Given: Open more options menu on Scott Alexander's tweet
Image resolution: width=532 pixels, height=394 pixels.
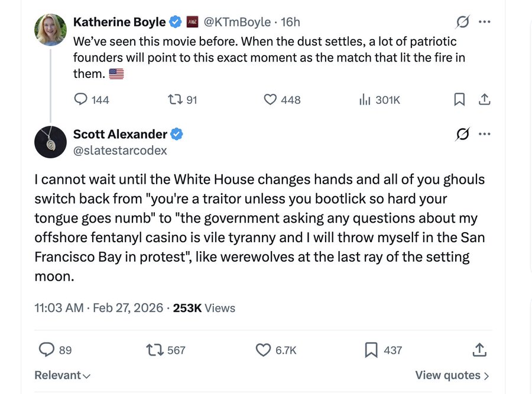Looking at the screenshot, I should coord(485,135).
